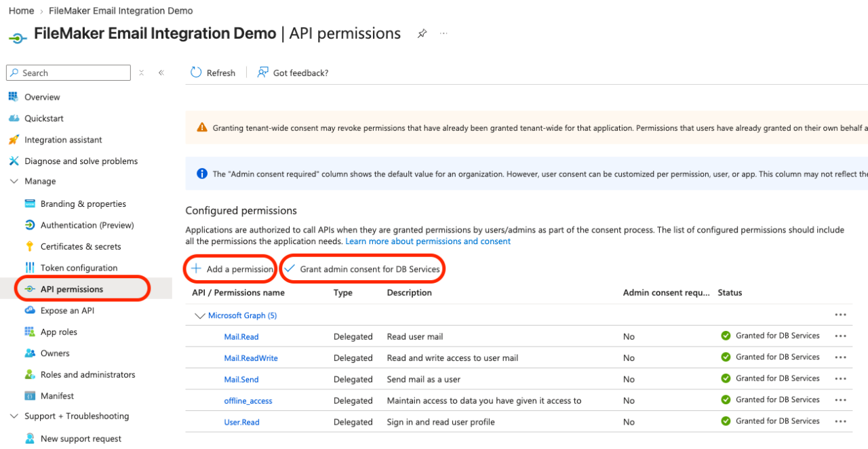Grant admin consent for DB Services
The width and height of the screenshot is (868, 449).
click(362, 269)
